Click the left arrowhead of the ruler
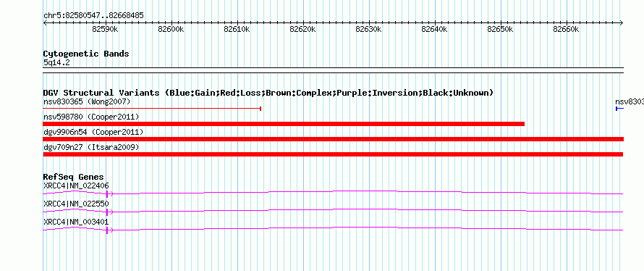This screenshot has height=271, width=644. pos(45,23)
